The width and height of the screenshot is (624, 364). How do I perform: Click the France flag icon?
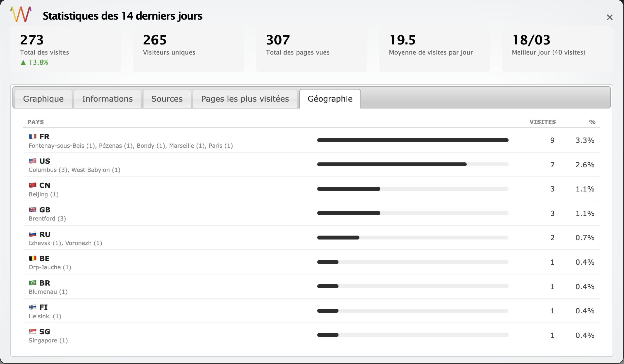point(33,137)
